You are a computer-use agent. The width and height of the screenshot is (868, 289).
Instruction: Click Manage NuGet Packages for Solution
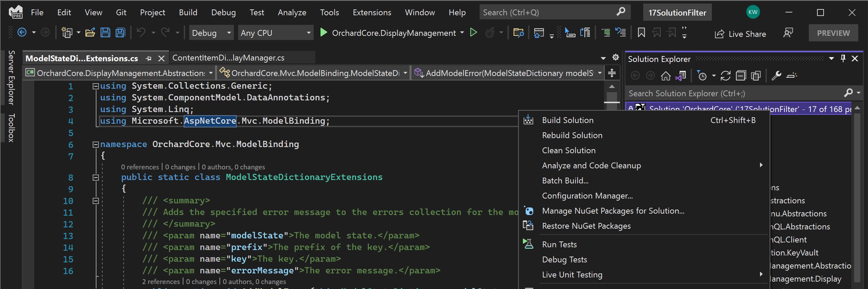[x=643, y=211]
